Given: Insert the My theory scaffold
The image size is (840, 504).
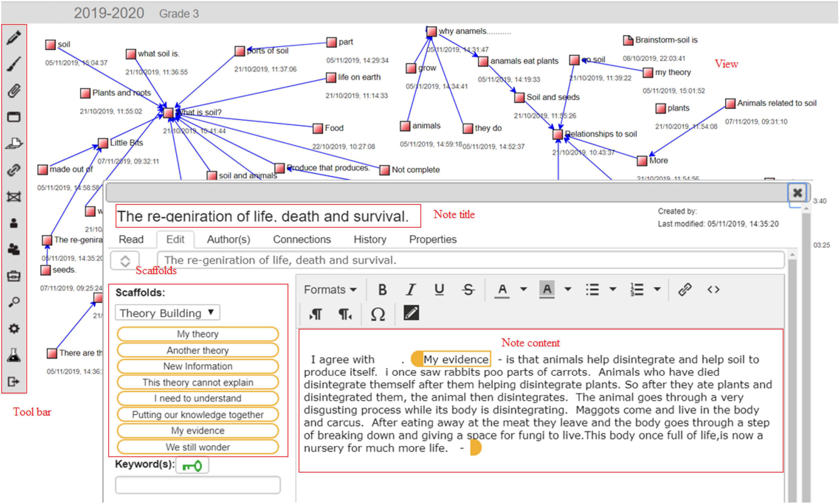Looking at the screenshot, I should pyautogui.click(x=198, y=334).
